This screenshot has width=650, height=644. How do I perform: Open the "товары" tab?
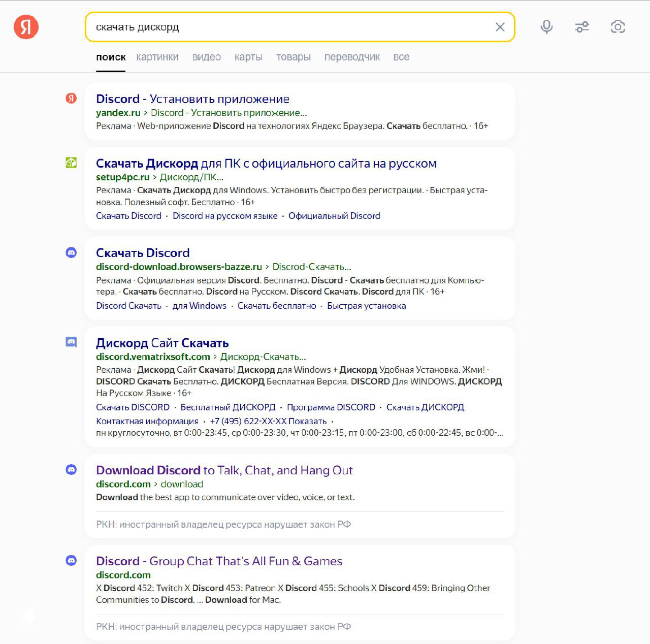pos(294,57)
